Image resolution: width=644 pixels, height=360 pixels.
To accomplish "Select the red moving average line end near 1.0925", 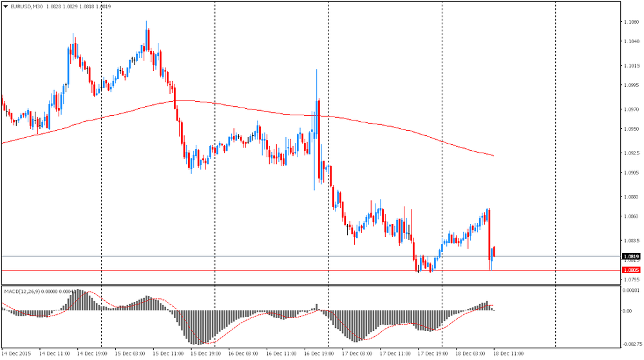I will (x=493, y=155).
